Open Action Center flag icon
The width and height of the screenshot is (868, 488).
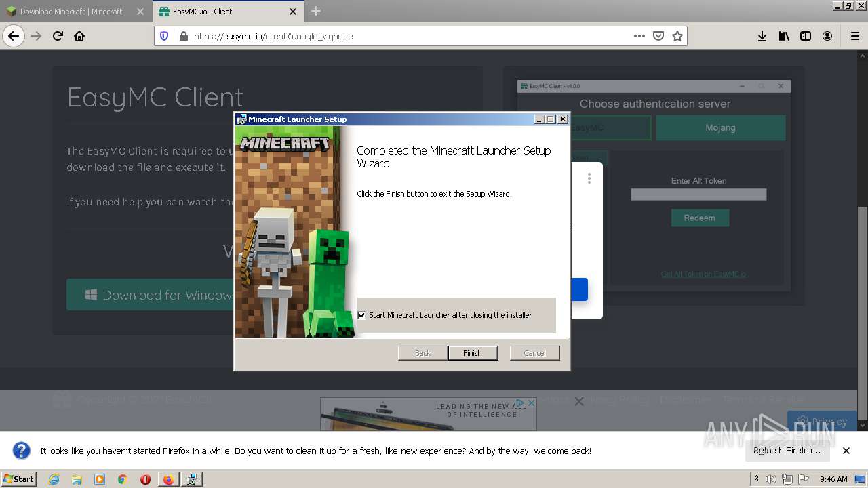(x=804, y=479)
